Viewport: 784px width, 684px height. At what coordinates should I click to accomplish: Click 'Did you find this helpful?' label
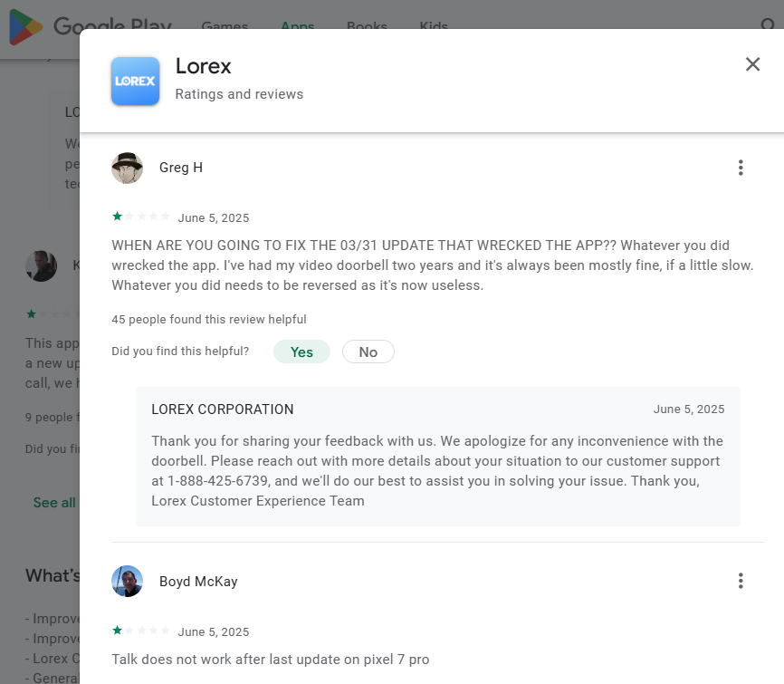pyautogui.click(x=180, y=352)
